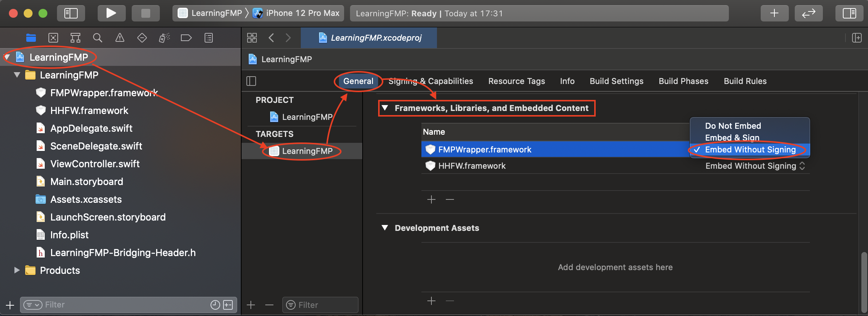Choose the LearningFMP scheme selector
The height and width of the screenshot is (316, 868).
click(x=210, y=13)
